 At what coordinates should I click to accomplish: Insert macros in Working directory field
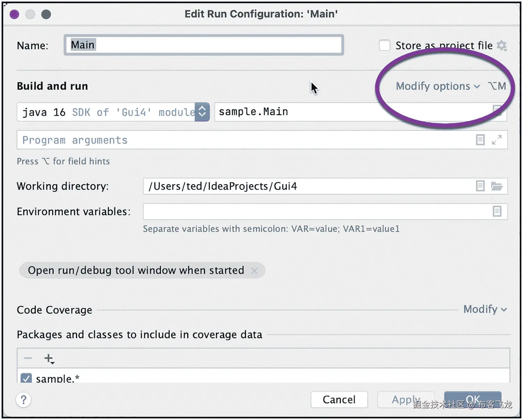(x=480, y=186)
